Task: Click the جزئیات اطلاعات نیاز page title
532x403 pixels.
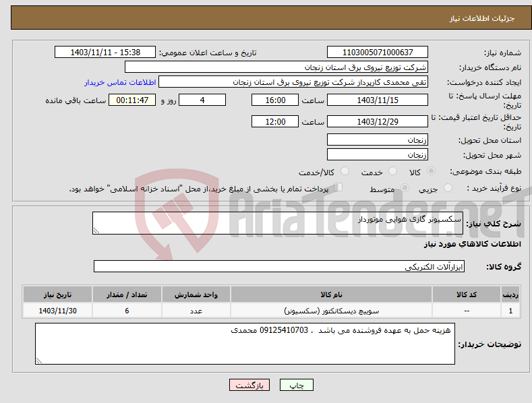Action: pos(482,18)
